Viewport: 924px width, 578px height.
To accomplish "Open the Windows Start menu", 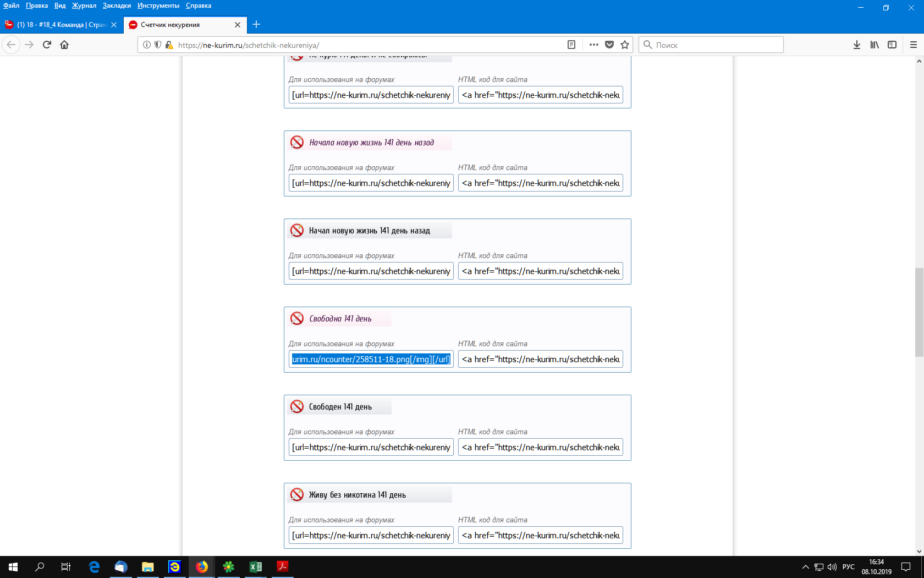I will (x=13, y=567).
